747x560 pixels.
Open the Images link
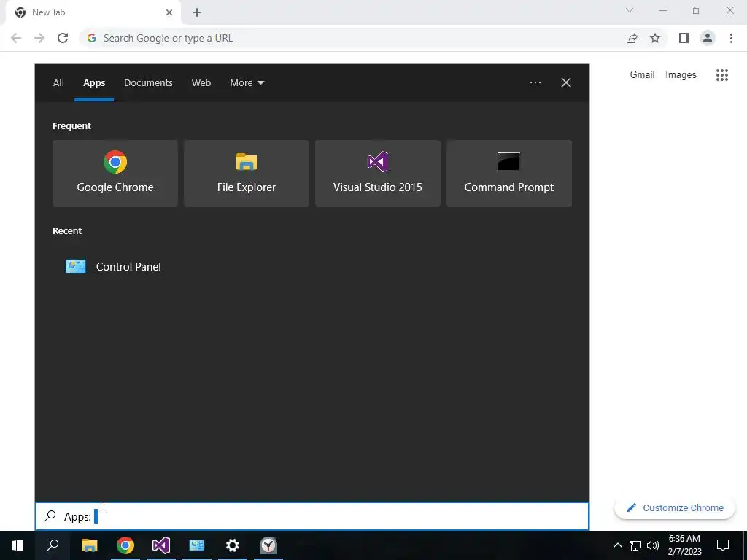(681, 75)
